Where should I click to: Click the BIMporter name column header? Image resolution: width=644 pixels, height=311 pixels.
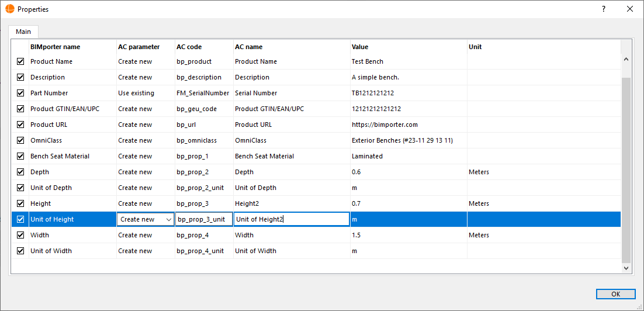(x=72, y=47)
